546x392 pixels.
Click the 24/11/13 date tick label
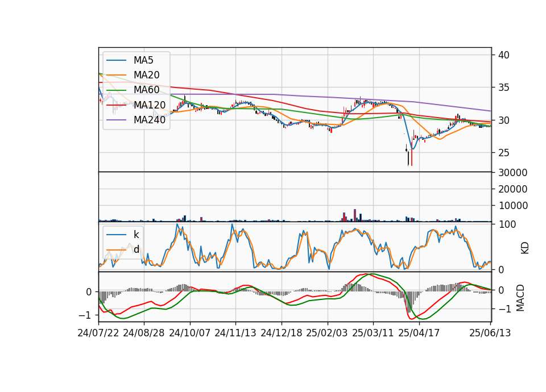[x=235, y=333]
